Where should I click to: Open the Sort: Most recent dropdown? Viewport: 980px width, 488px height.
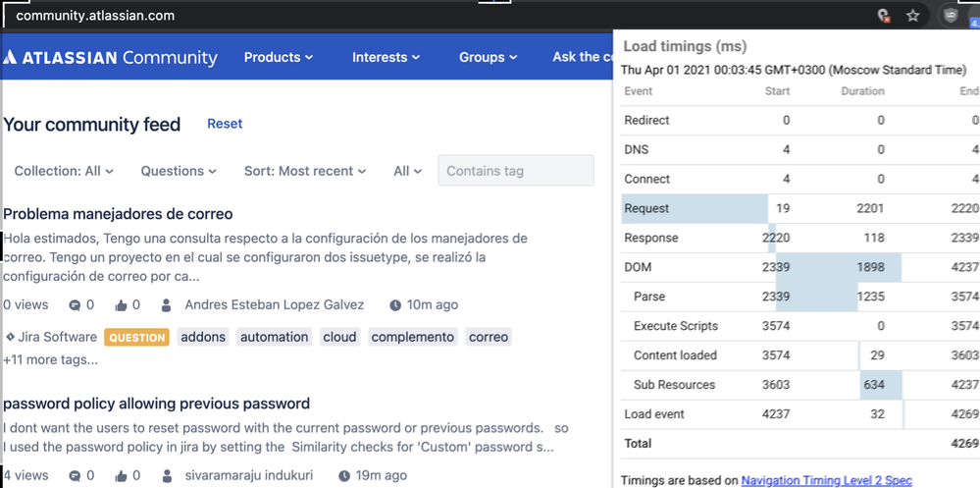(304, 171)
